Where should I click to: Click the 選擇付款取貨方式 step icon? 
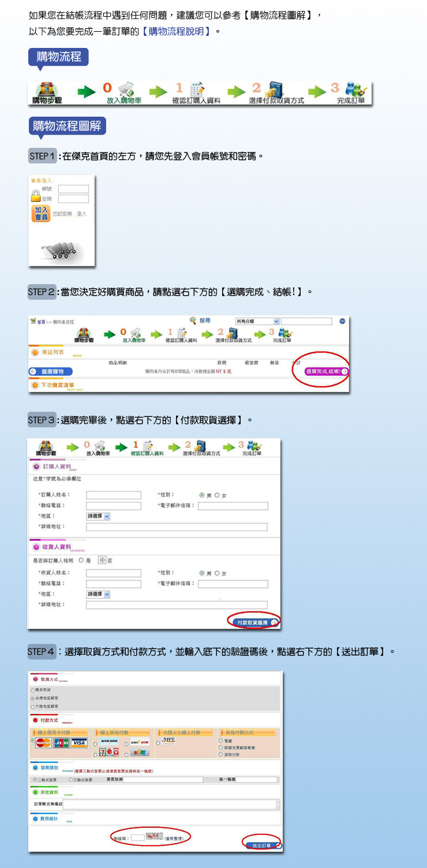[275, 90]
